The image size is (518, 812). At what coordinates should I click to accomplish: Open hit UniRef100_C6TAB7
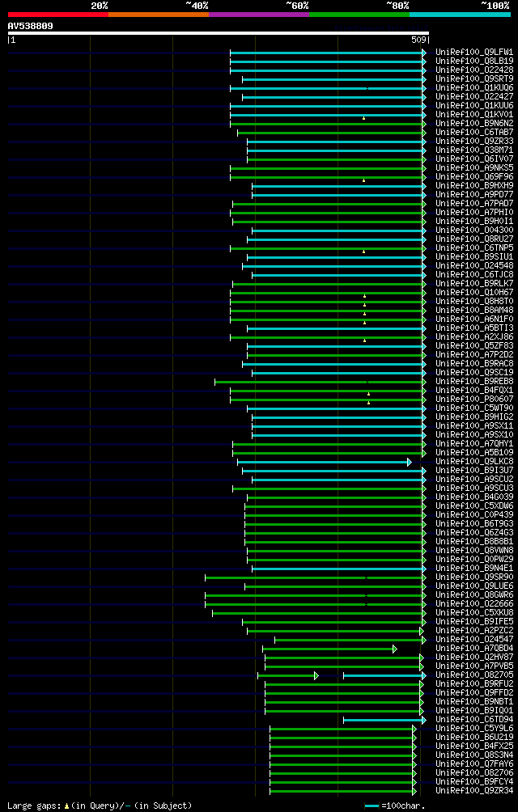(474, 133)
